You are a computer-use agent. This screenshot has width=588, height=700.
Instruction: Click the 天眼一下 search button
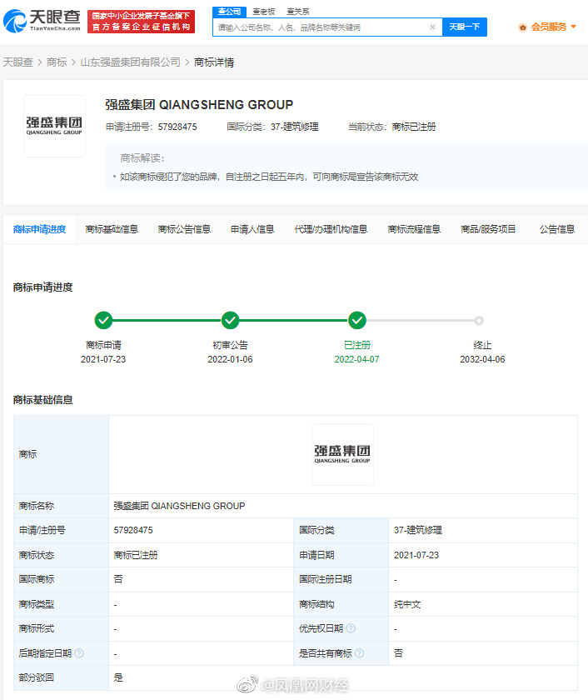pyautogui.click(x=465, y=27)
